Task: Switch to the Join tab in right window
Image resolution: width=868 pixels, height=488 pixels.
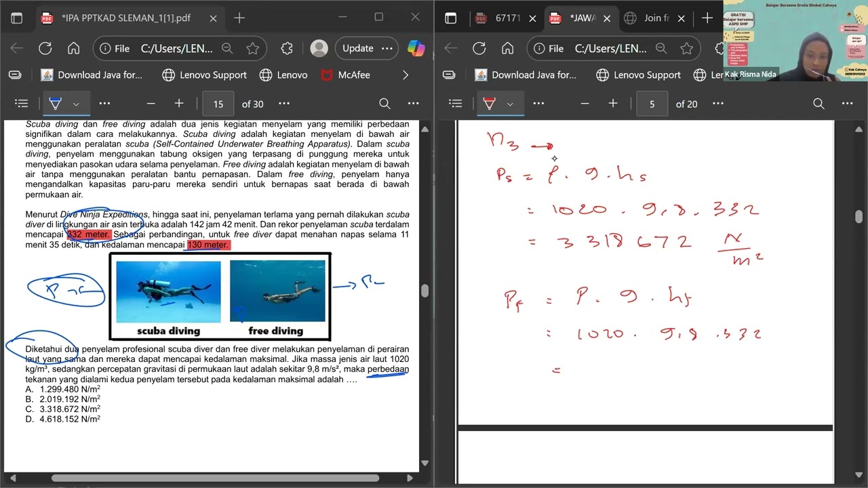Action: coord(654,18)
